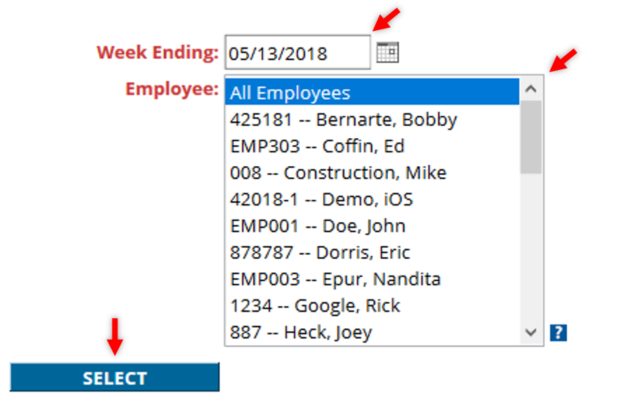Viewport: 633px width, 397px height.
Task: Select 008 -- Construction, Mike
Action: 372,173
